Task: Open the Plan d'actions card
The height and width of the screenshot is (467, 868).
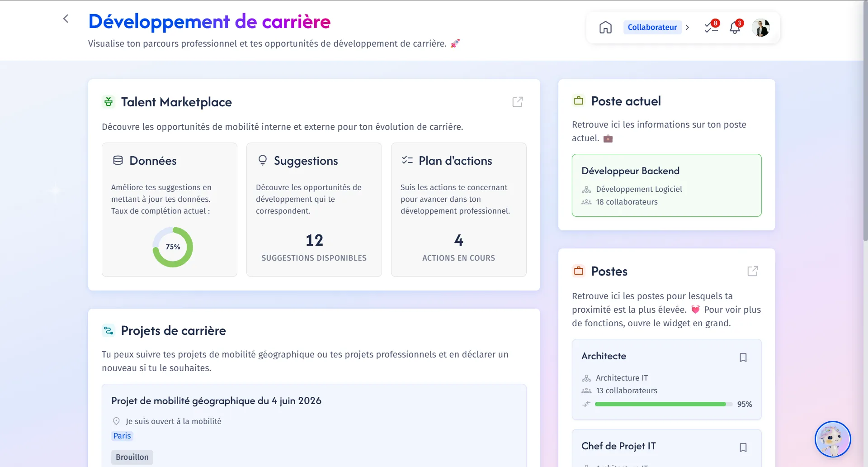Action: pyautogui.click(x=459, y=210)
